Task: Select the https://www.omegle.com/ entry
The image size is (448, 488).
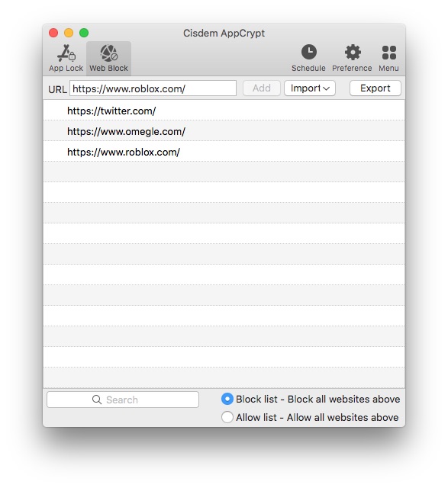Action: (224, 130)
